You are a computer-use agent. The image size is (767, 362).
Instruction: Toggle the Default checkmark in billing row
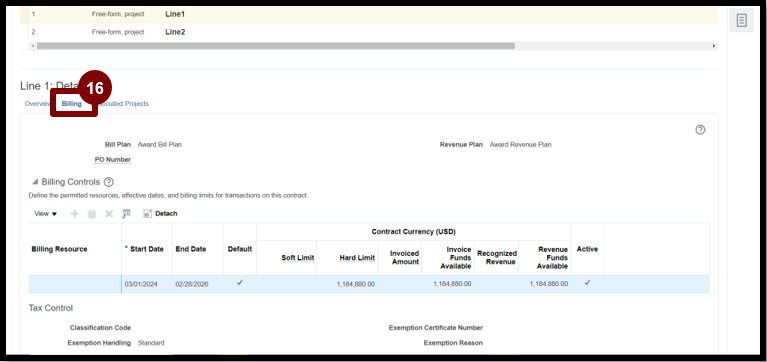coord(240,283)
